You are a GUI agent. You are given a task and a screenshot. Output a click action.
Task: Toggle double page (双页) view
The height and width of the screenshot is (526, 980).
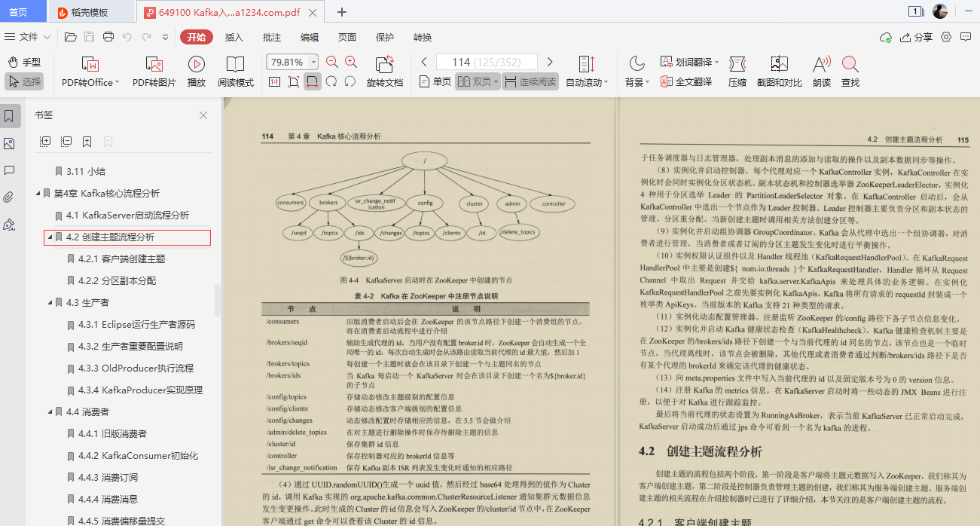click(474, 81)
